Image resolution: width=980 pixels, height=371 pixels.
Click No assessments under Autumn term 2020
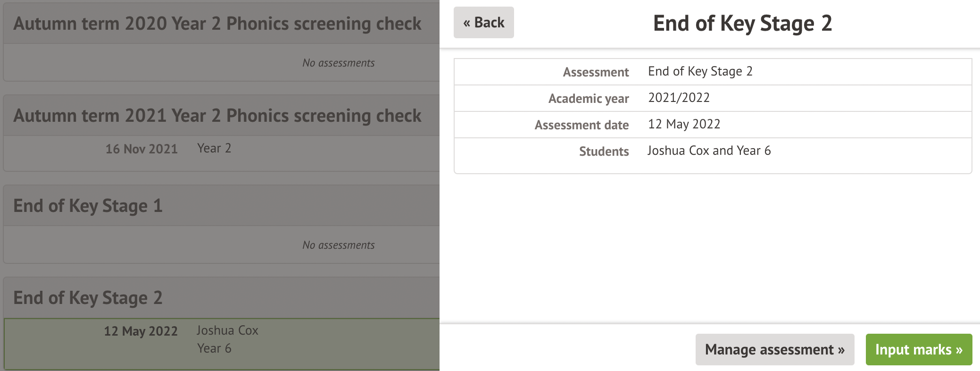coord(338,63)
